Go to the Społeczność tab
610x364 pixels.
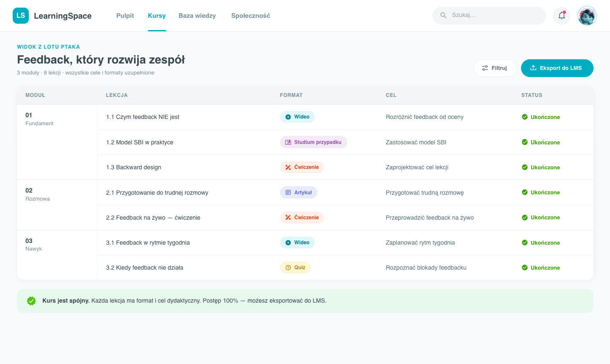pyautogui.click(x=251, y=16)
